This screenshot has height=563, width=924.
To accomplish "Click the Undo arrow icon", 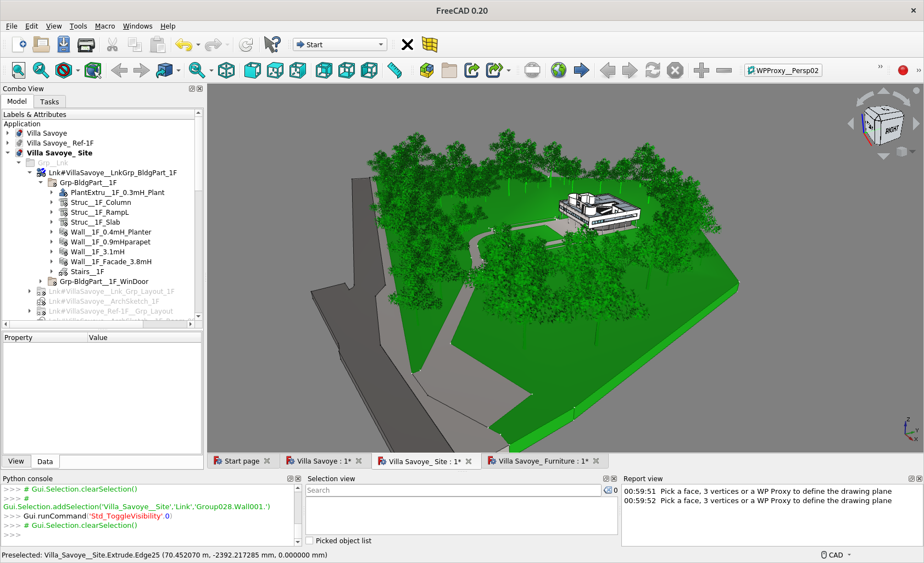I will coord(183,44).
